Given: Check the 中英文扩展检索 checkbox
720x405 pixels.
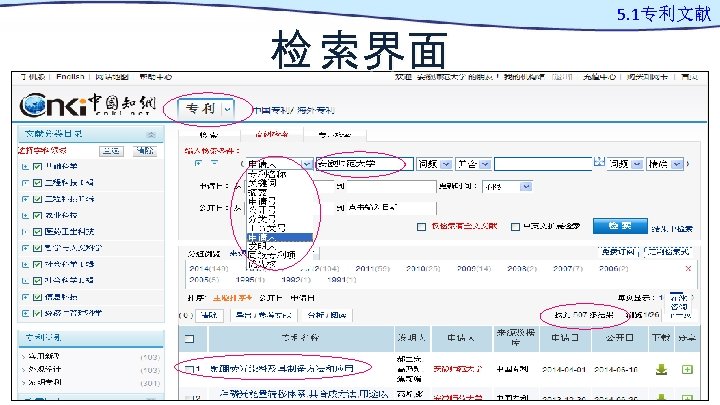Looking at the screenshot, I should (515, 226).
